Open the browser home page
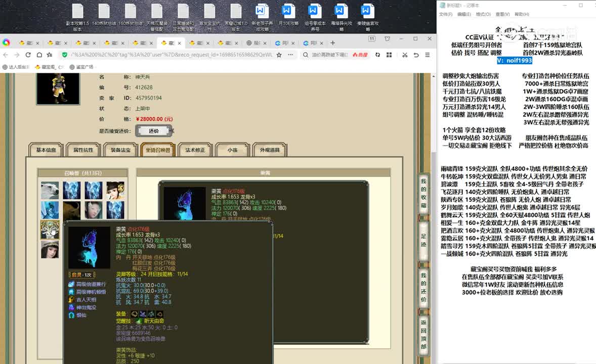This screenshot has height=364, width=596. (39, 55)
